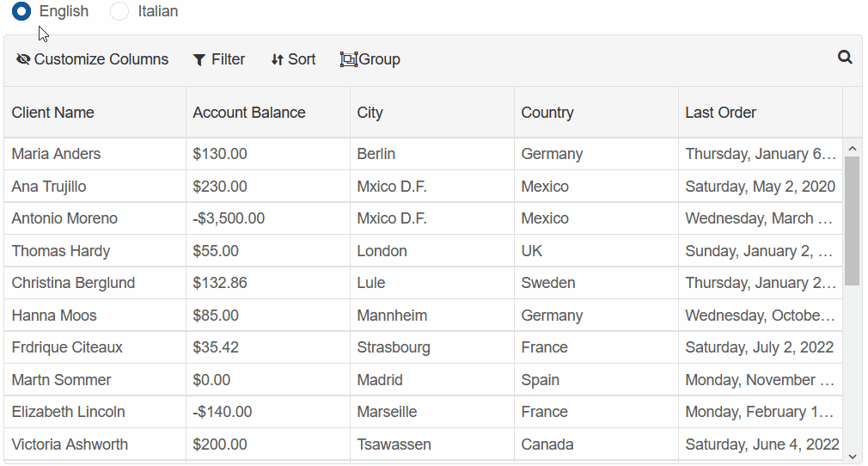Click the Group icon in toolbar
This screenshot has width=868, height=466.
click(x=348, y=59)
